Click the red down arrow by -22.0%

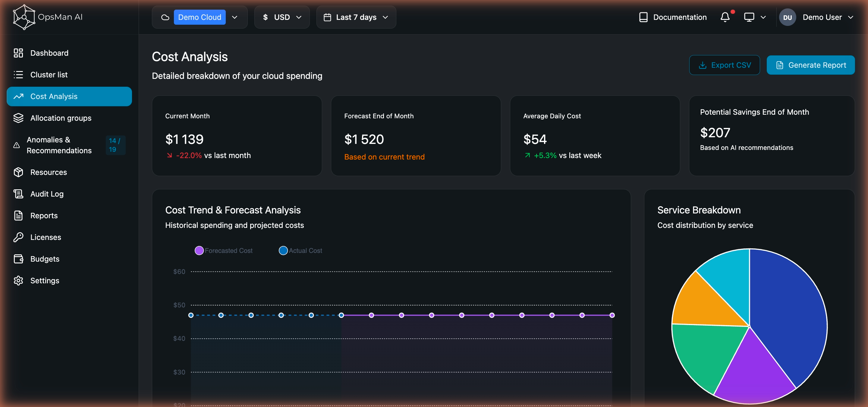tap(169, 155)
